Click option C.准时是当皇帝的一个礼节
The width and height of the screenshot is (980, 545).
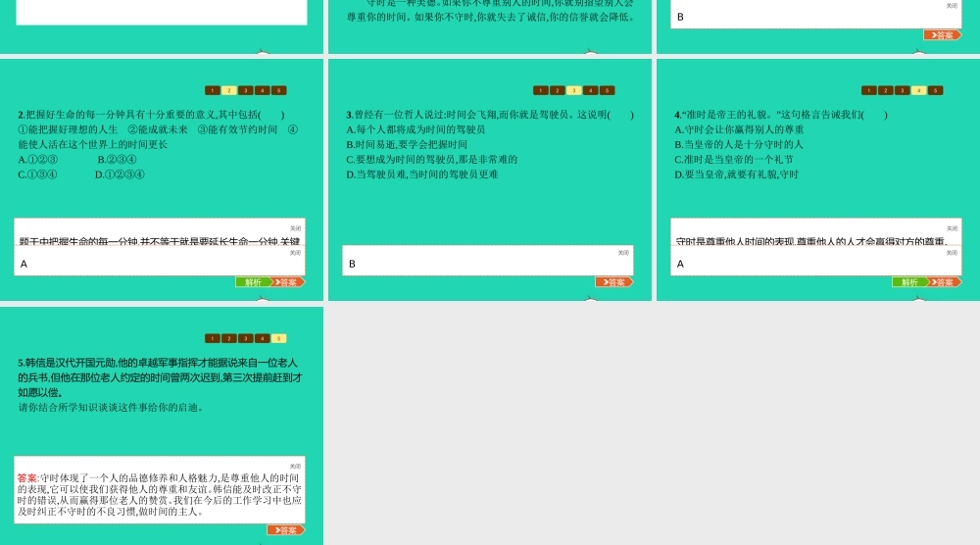734,160
